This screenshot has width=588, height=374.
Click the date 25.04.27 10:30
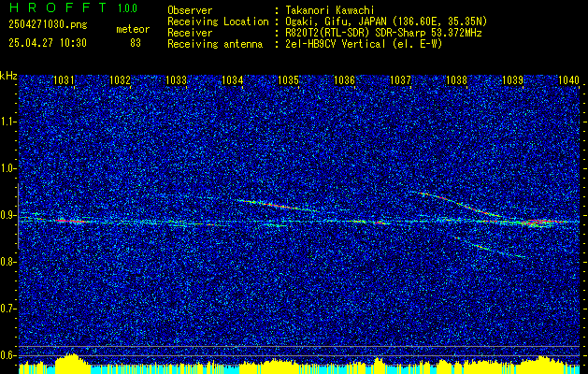[x=48, y=43]
